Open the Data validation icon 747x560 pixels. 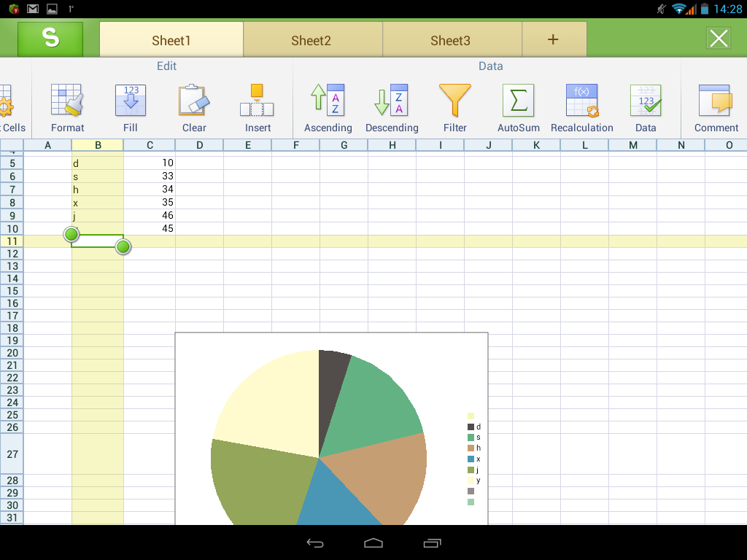point(645,101)
